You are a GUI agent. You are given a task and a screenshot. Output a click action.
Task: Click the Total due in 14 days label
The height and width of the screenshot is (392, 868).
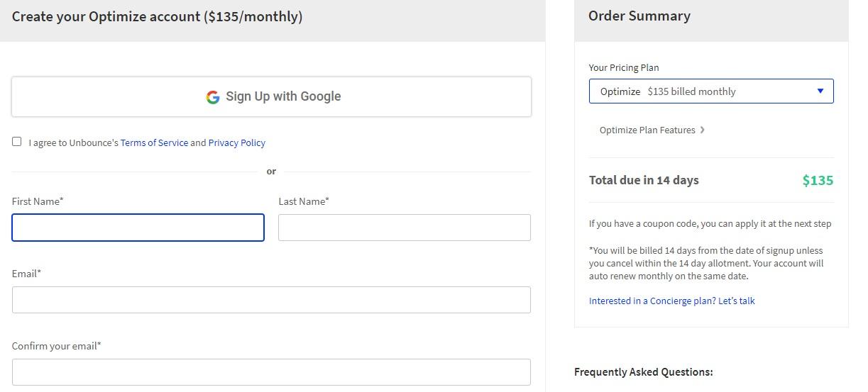(644, 180)
